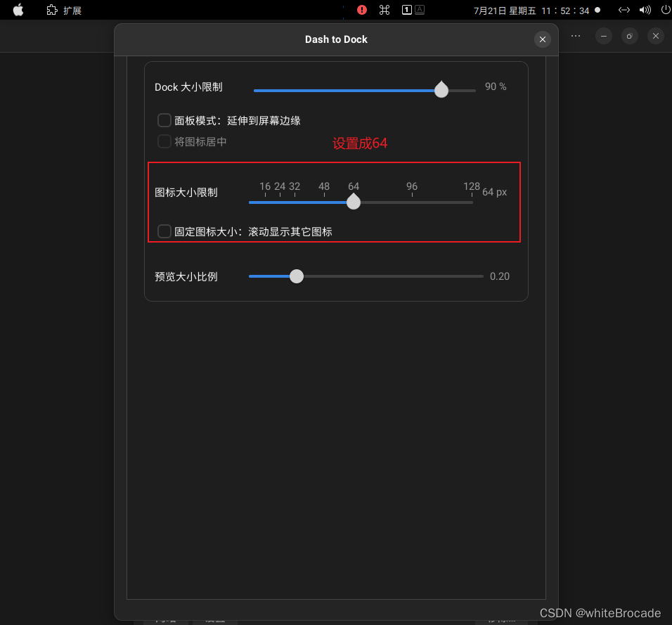Open the three-dots menu in Extensions window
Screen dimensions: 672x625
(576, 36)
